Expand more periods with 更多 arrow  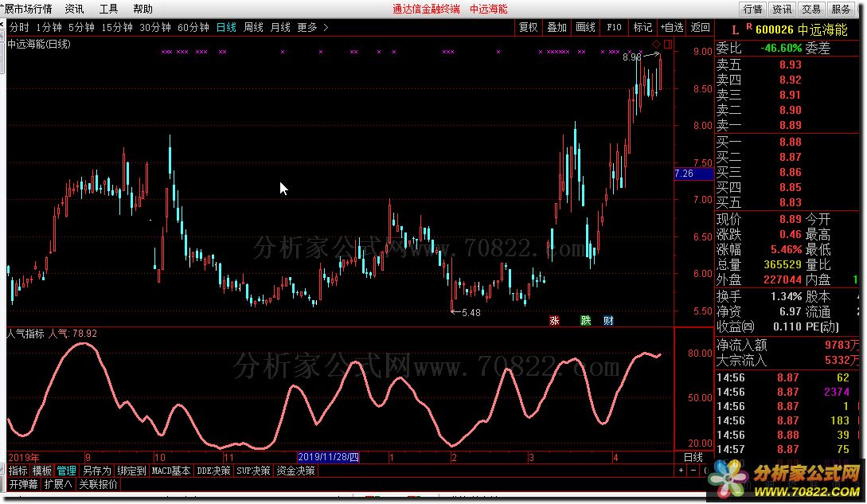[313, 27]
